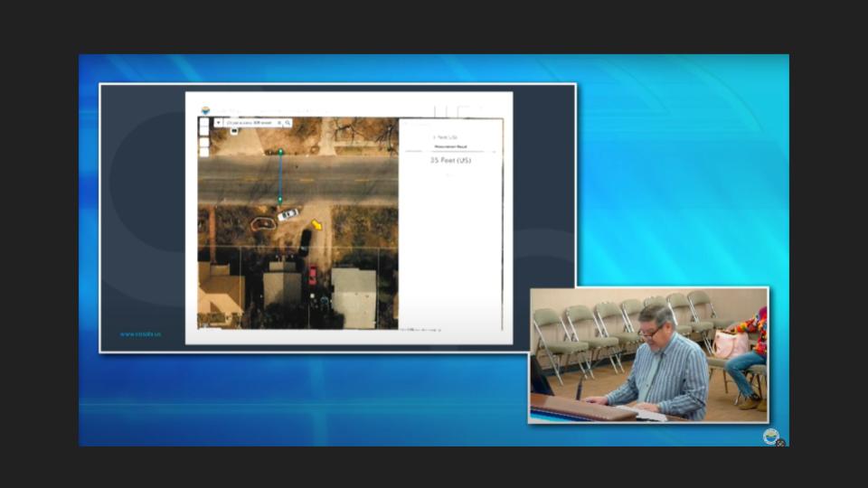Click the speaker video thumbnail

[x=648, y=355]
